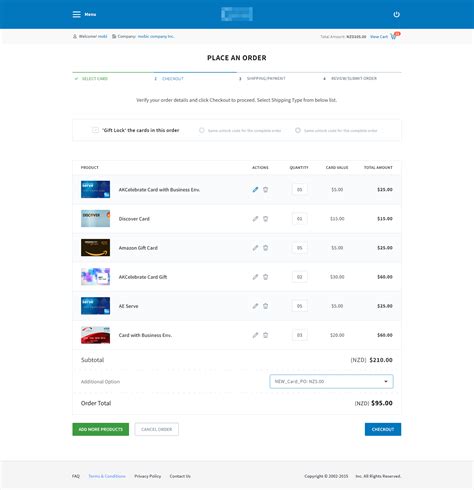Go to Review/Submit Order step tab
This screenshot has width=474, height=490.
[354, 78]
